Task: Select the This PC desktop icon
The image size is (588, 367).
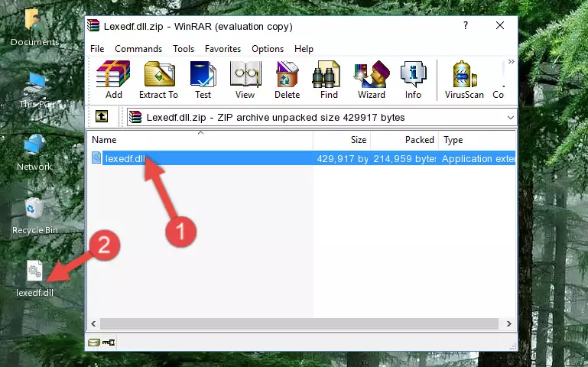Action: 34,90
